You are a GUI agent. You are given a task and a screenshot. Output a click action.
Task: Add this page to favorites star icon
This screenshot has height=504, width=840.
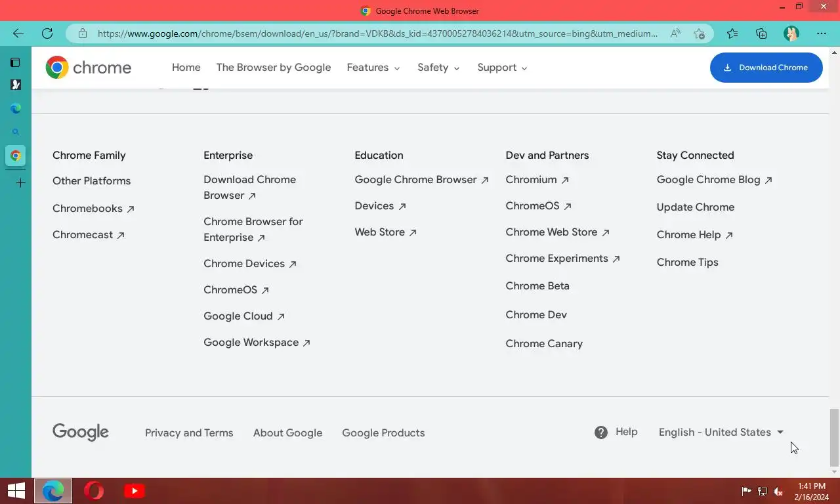point(700,33)
